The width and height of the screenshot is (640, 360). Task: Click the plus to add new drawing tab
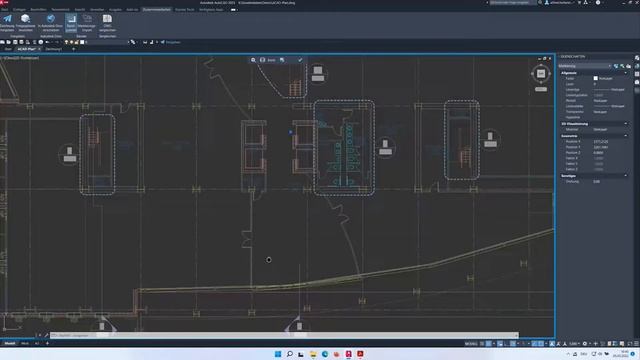(73, 49)
